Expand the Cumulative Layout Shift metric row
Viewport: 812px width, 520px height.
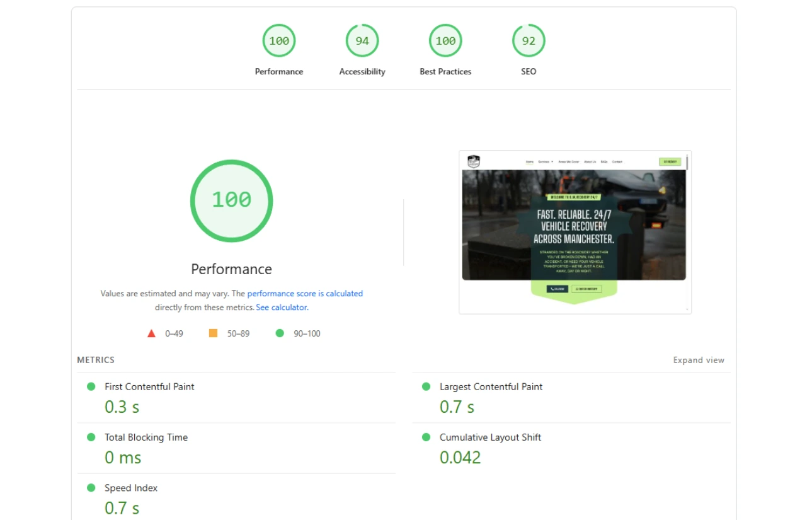[x=571, y=448]
